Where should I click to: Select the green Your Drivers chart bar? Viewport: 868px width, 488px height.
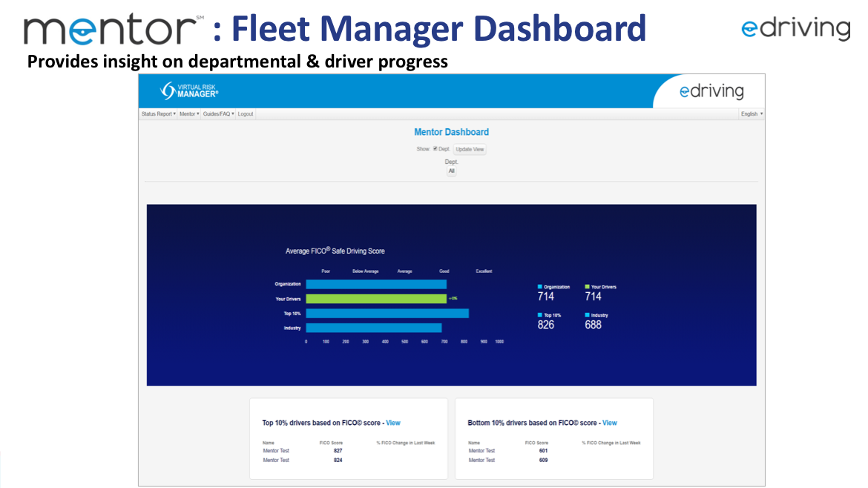coord(376,299)
